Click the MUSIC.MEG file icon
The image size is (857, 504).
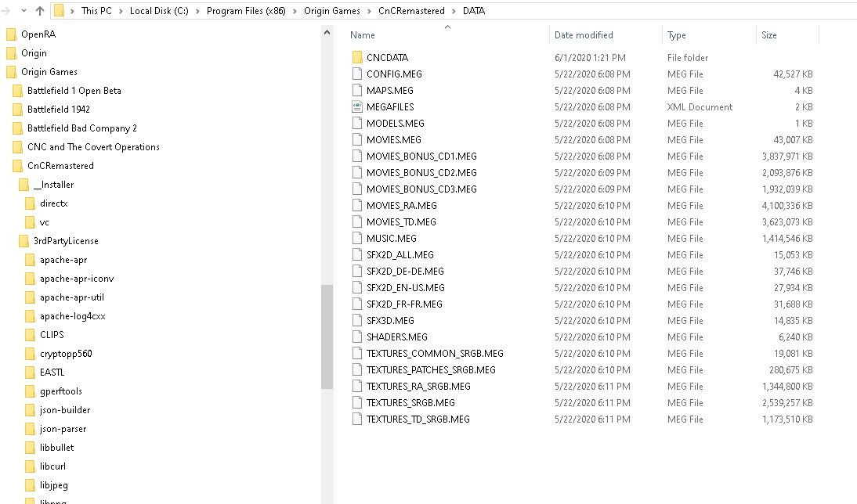tap(357, 238)
